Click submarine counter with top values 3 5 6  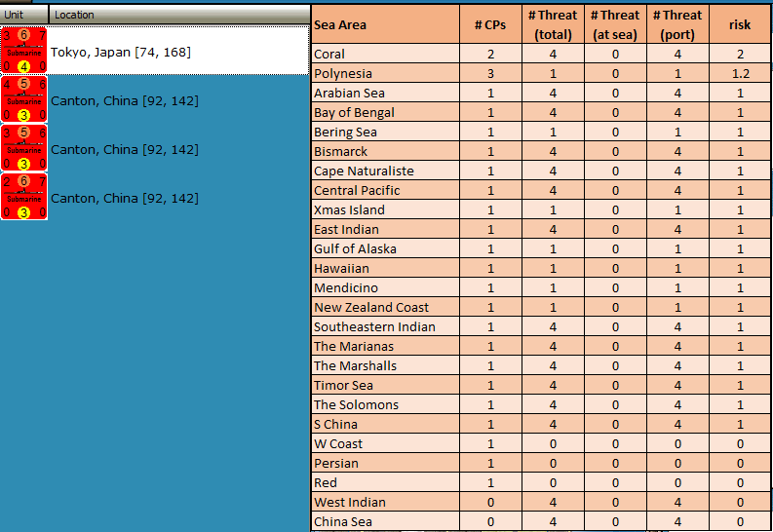tap(23, 148)
